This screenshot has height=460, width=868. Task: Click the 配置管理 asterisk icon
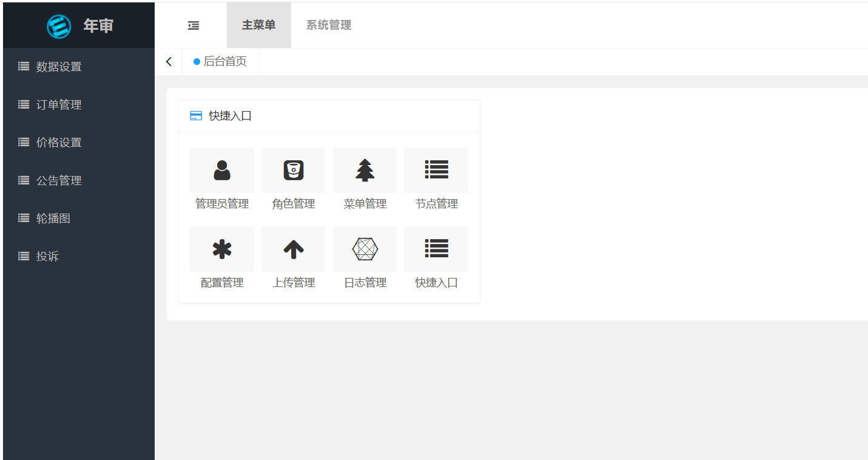[x=222, y=249]
